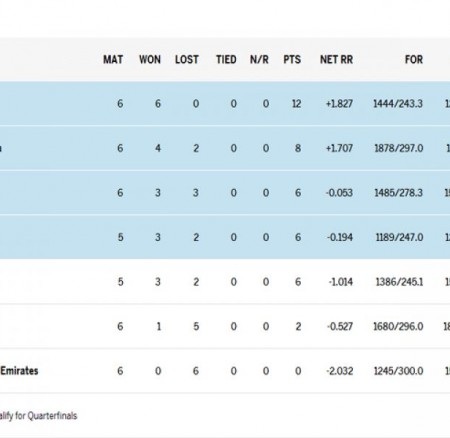Viewport: 450px width, 438px height.
Task: Click the 1878/297.0 runs-for cell
Action: [399, 148]
